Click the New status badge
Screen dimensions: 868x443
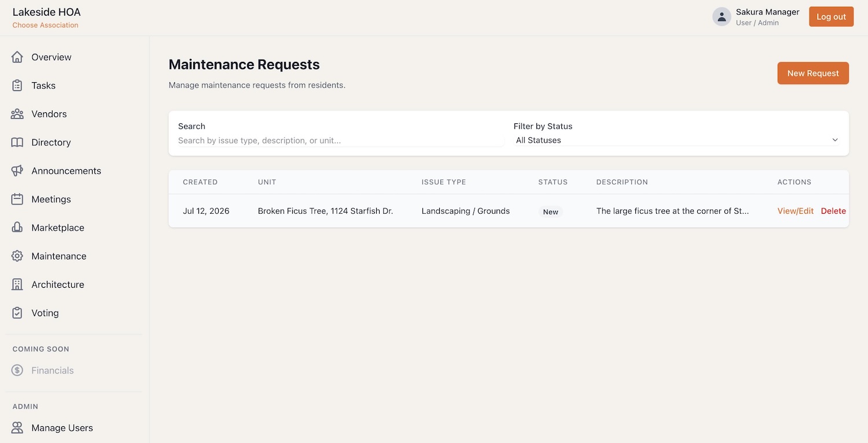click(x=550, y=211)
